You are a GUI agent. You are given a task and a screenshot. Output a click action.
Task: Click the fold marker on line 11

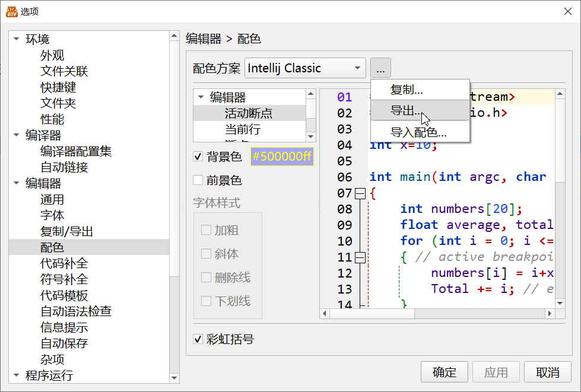click(360, 257)
